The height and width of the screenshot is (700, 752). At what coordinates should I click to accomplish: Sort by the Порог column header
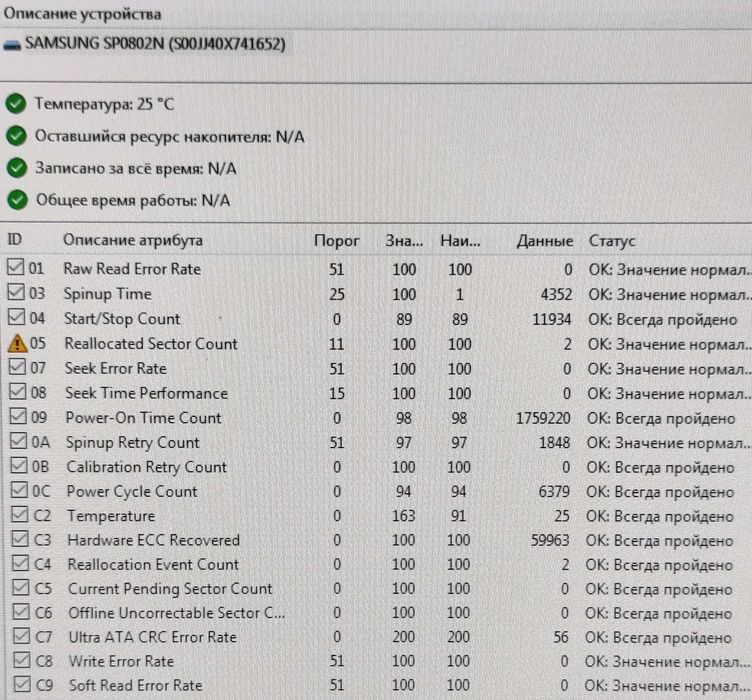(336, 240)
